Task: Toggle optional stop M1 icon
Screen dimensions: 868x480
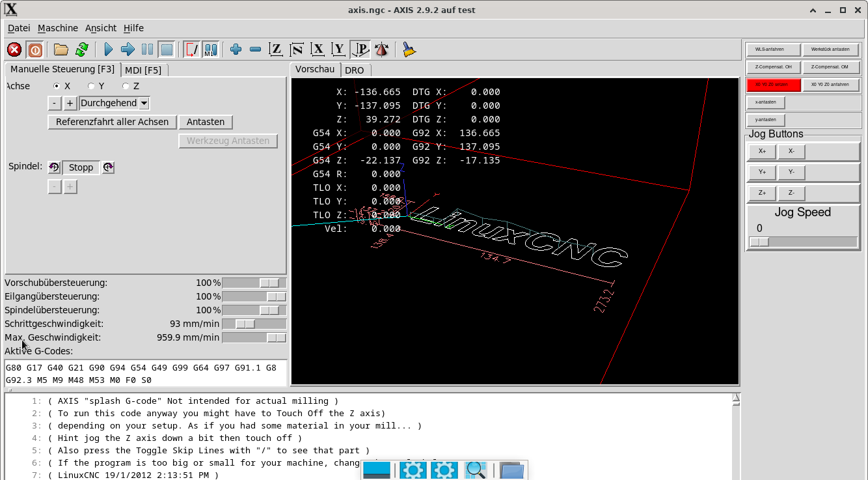Action: click(210, 49)
